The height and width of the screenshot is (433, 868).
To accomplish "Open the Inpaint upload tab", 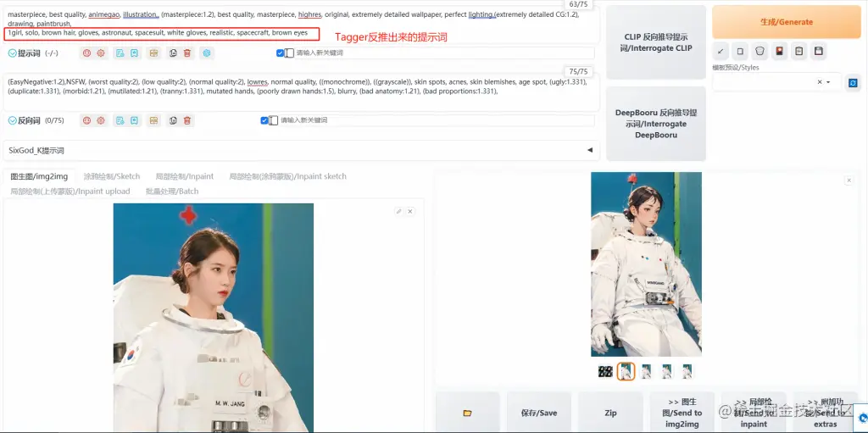I will pyautogui.click(x=70, y=191).
